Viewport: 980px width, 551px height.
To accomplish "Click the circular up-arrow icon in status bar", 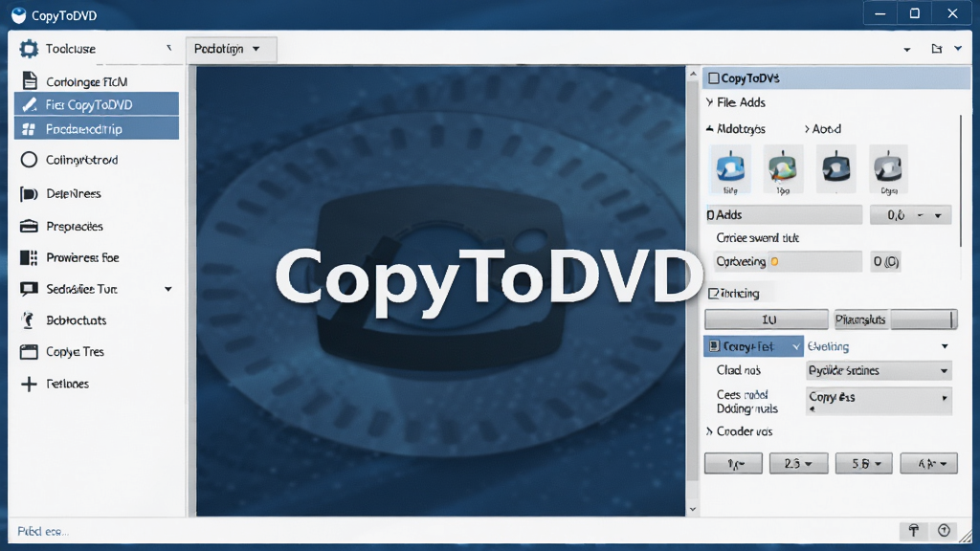I will click(x=944, y=531).
